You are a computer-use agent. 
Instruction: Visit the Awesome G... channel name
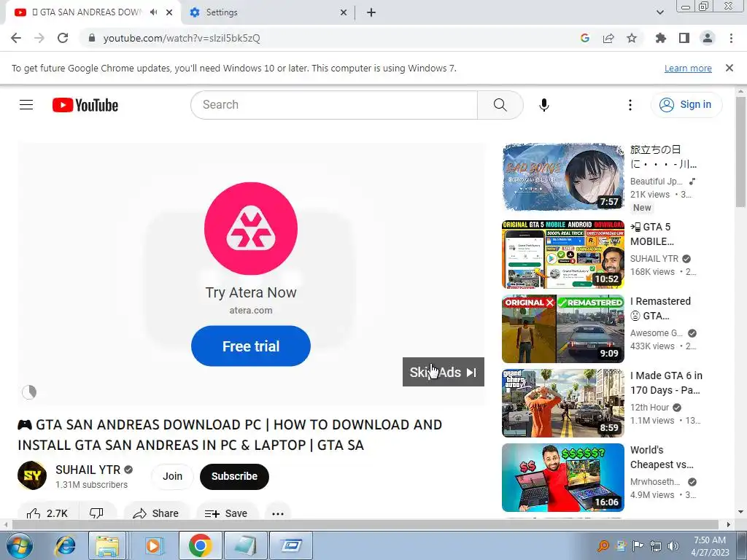pos(657,333)
